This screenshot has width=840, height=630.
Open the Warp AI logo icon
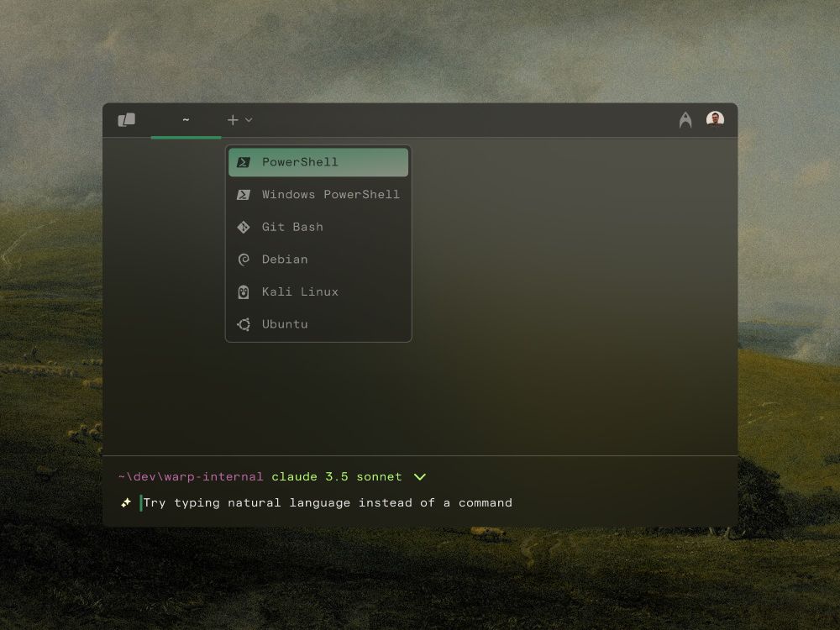point(685,119)
